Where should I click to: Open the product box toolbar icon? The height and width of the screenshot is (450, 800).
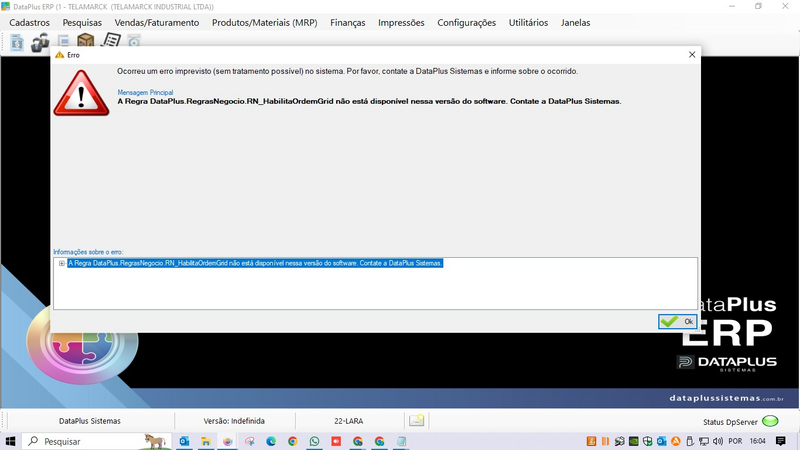pos(85,40)
